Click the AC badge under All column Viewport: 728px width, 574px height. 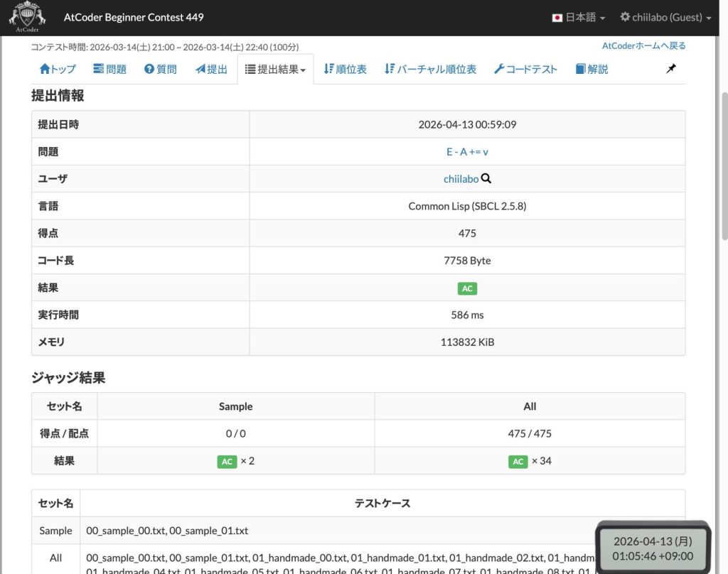coord(518,462)
